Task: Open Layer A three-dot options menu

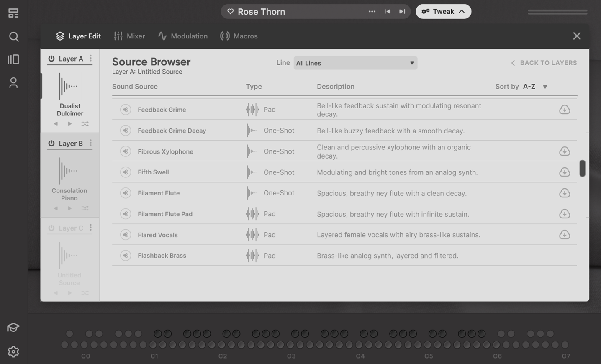Action: [91, 59]
